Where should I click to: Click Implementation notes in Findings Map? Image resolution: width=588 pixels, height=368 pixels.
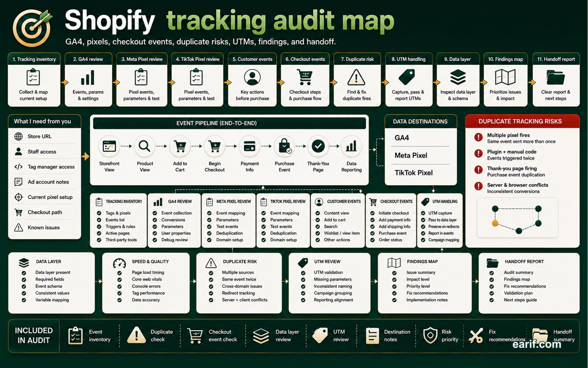coord(427,300)
